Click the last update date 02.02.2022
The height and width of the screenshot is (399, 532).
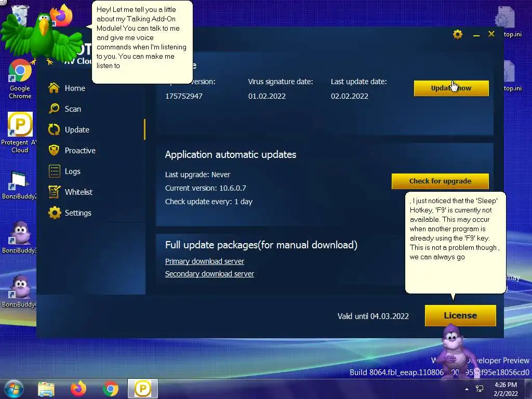[x=350, y=96]
